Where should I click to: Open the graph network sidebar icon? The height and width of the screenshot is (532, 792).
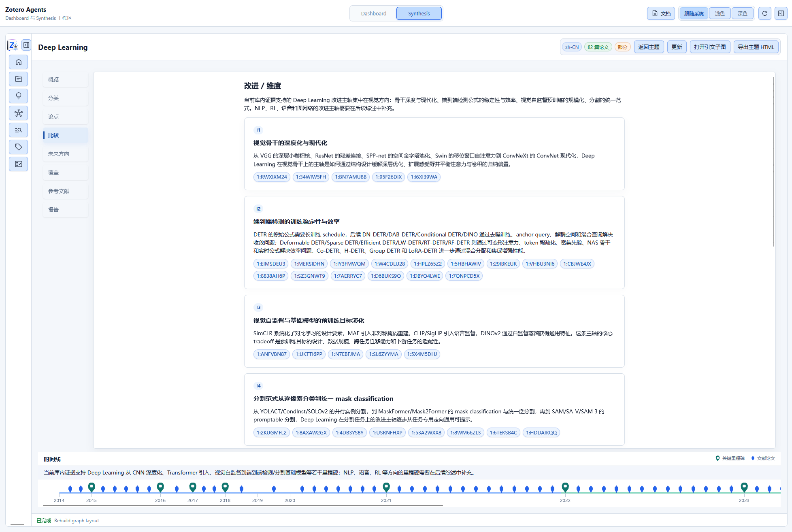click(19, 113)
